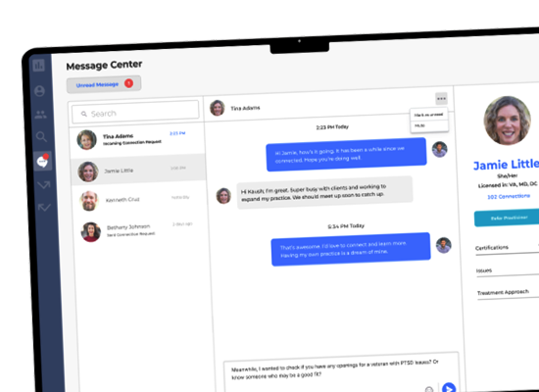Open the Kenneth Cruz conversation
Image resolution: width=539 pixels, height=392 pixels.
139,200
